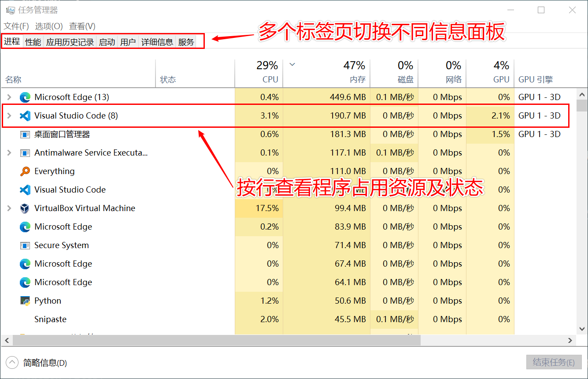Click the 3.1% CPU cell
The image size is (588, 379).
click(259, 115)
